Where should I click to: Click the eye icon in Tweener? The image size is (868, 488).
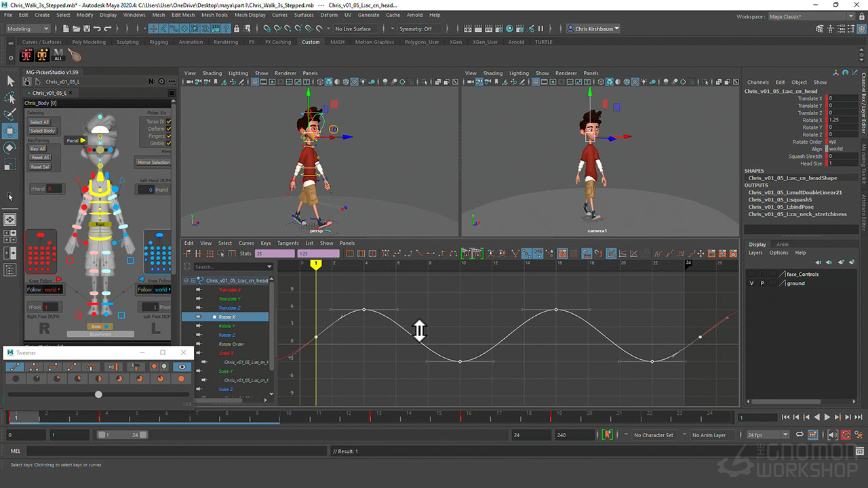181,367
